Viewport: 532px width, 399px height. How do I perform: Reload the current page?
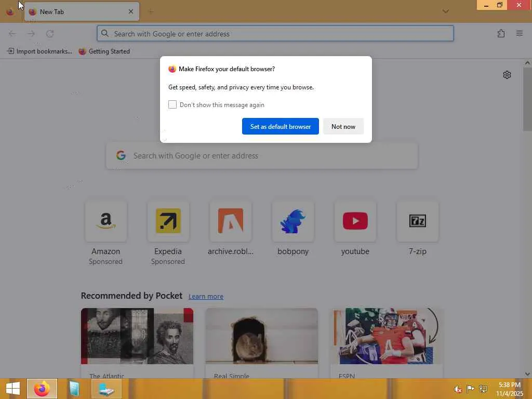(x=50, y=34)
